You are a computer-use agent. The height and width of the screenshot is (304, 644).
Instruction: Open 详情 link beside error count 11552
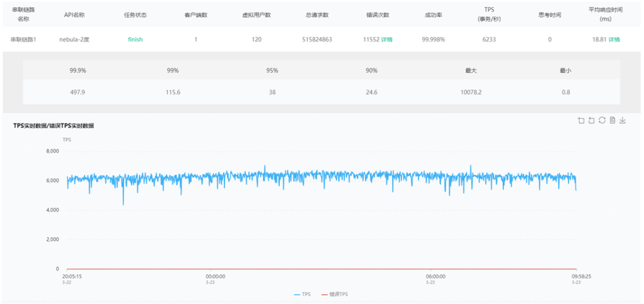pyautogui.click(x=387, y=40)
